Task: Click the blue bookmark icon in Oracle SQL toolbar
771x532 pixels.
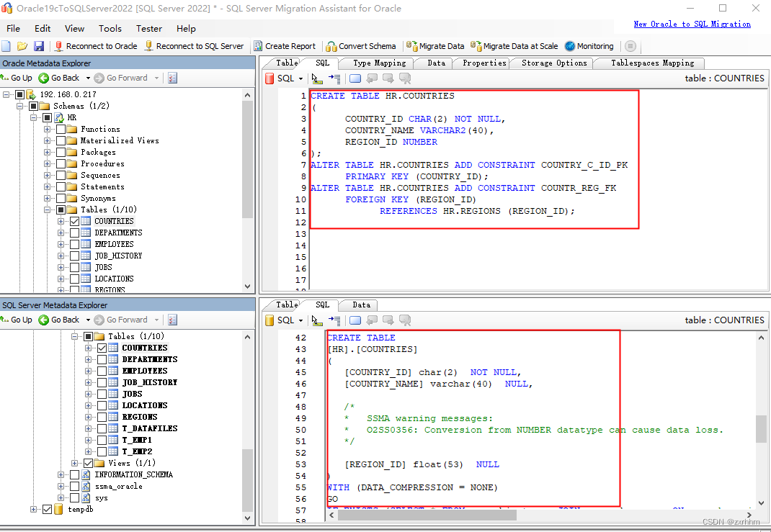Action: pos(355,78)
